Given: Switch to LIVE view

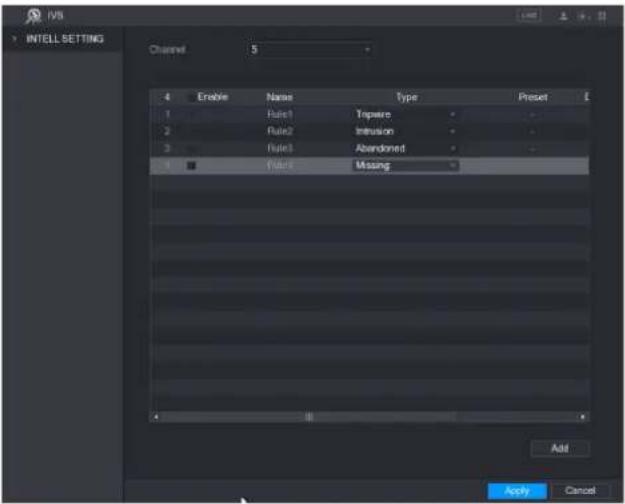Looking at the screenshot, I should click(529, 16).
